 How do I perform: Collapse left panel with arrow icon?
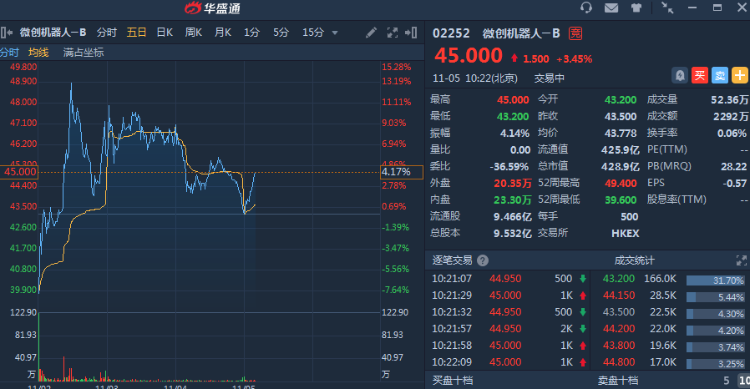click(7, 33)
